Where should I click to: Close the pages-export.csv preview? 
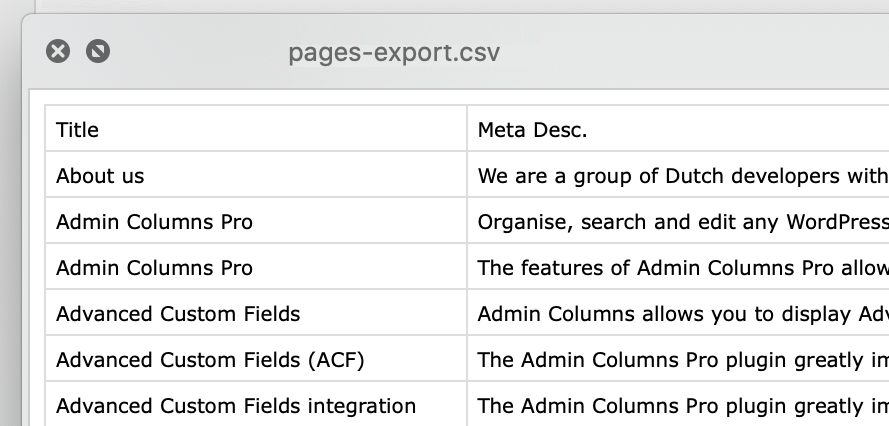[x=58, y=51]
